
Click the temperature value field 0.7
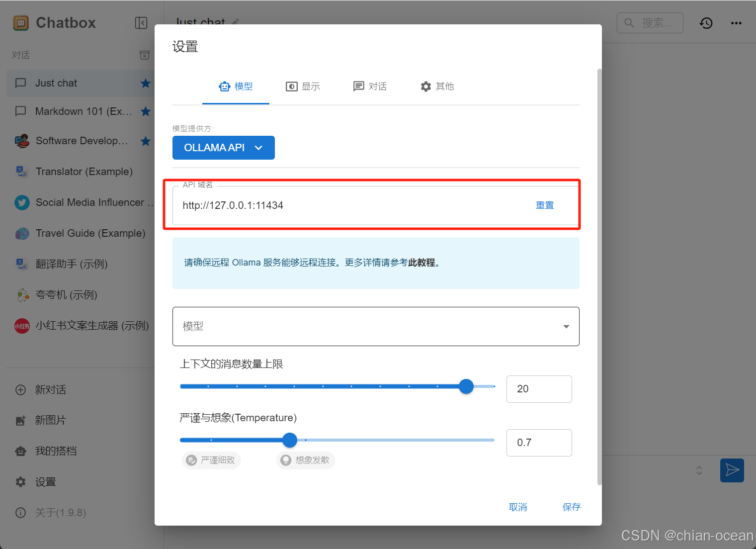click(539, 443)
